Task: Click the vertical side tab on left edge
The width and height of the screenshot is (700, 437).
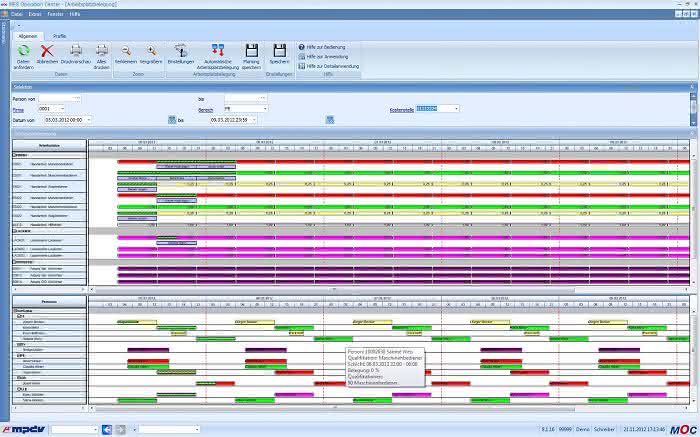Action: pos(5,33)
